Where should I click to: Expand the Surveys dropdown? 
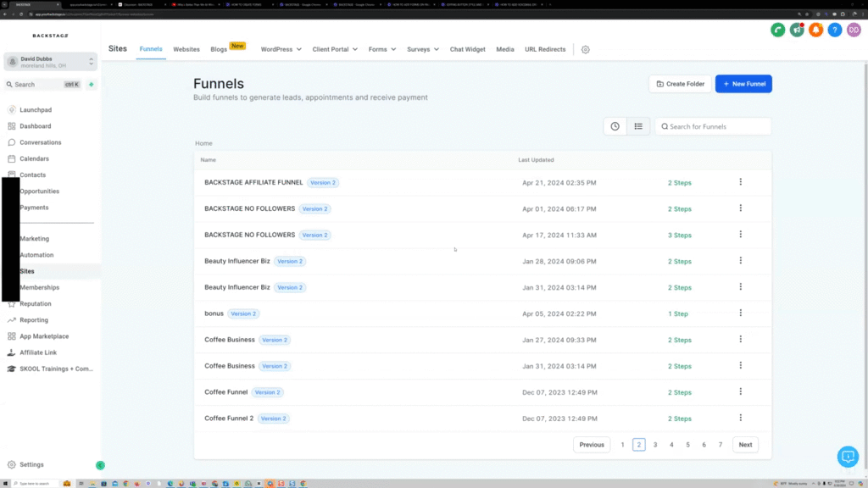click(x=422, y=49)
